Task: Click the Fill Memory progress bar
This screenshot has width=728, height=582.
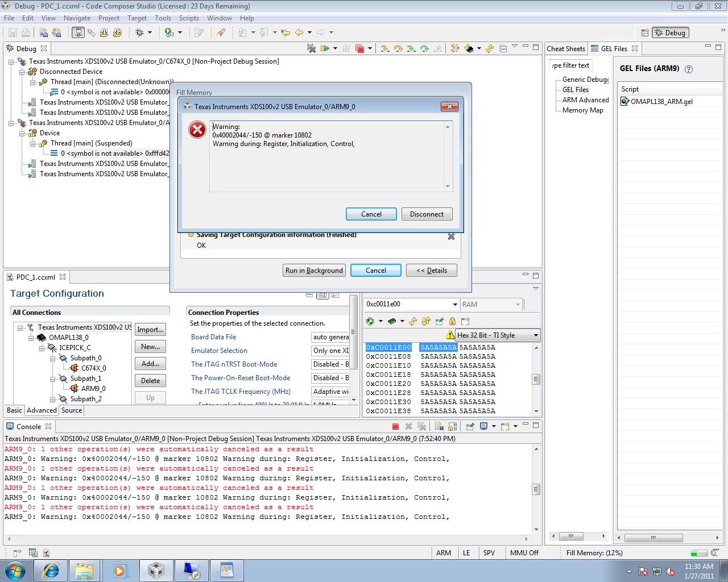Action: (x=699, y=552)
